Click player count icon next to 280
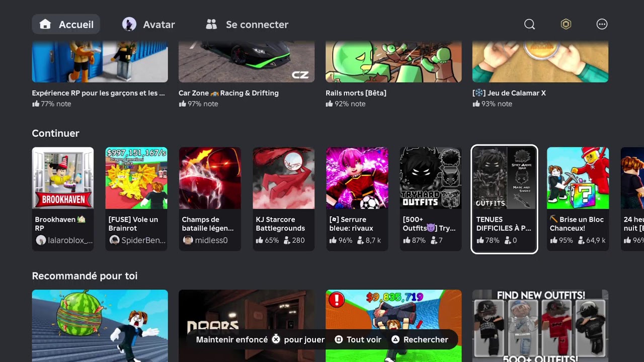The image size is (644, 362). coord(287,240)
